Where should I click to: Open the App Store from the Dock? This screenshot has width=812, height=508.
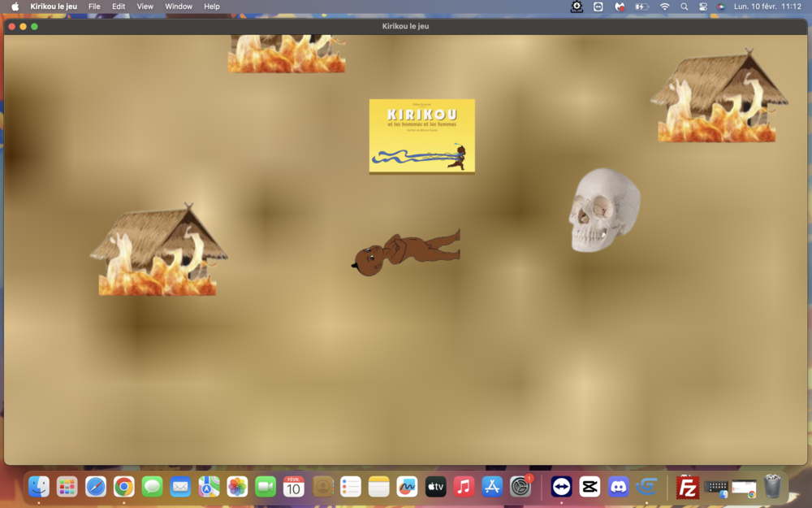[x=492, y=487]
